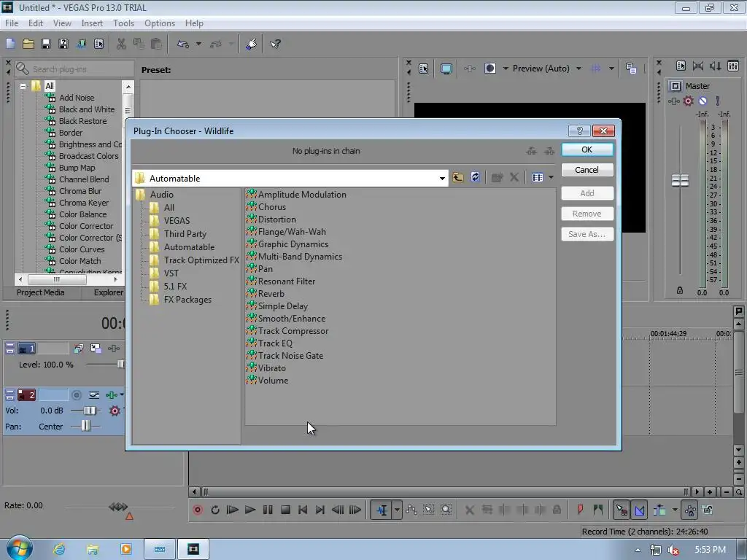Go up one folder in Plug-In Chooser
This screenshot has height=560, width=747.
click(458, 177)
